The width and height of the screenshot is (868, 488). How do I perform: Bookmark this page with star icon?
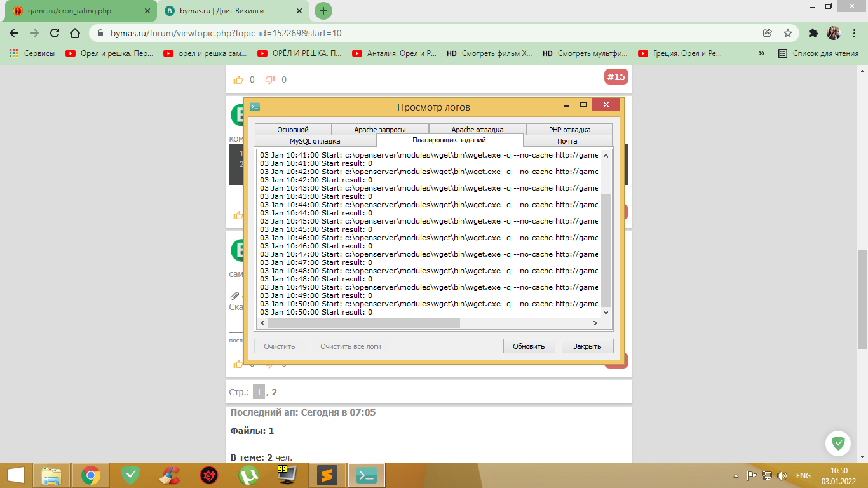click(787, 33)
